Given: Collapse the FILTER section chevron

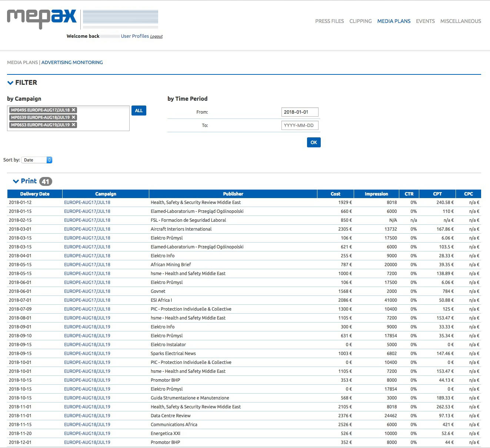Looking at the screenshot, I should (x=10, y=83).
